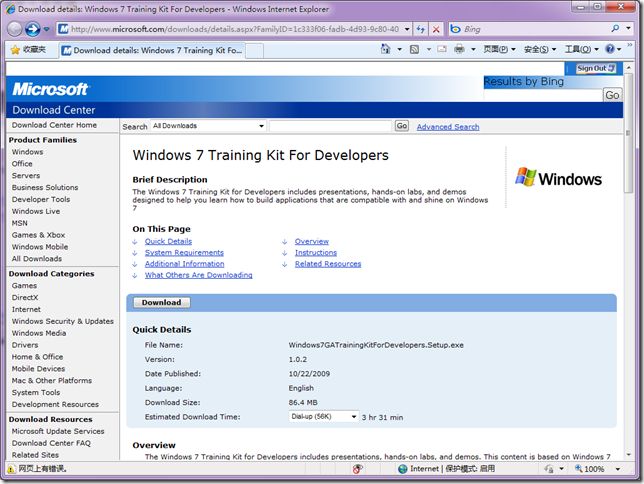Screen dimensions: 644x484
Task: Jump to Related Resources link
Action: tap(328, 264)
